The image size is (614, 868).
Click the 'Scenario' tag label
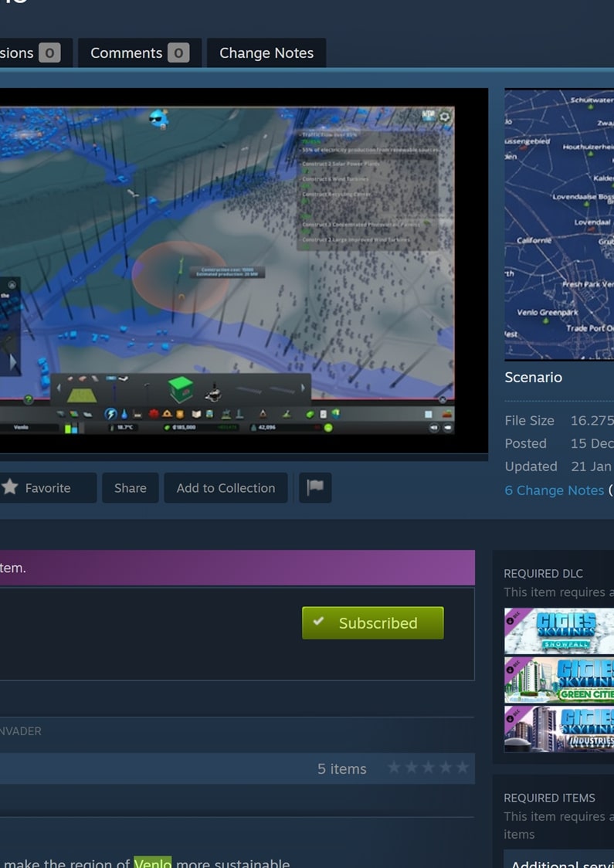click(x=533, y=378)
